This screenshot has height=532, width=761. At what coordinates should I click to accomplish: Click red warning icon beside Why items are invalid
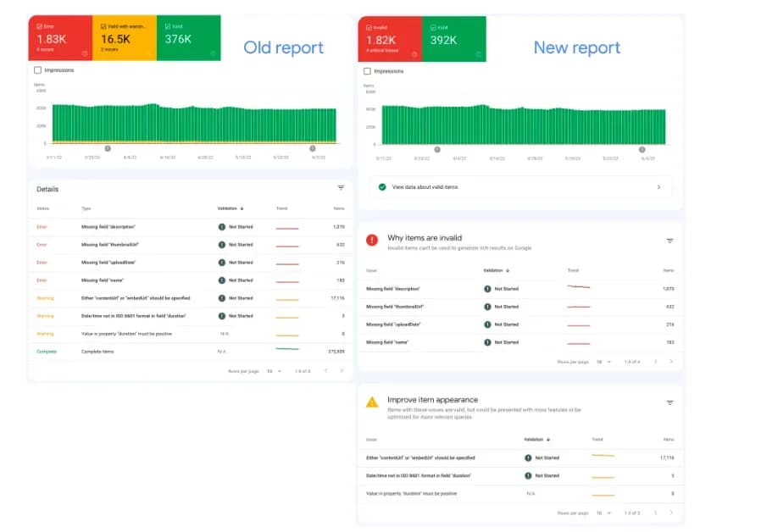click(372, 241)
